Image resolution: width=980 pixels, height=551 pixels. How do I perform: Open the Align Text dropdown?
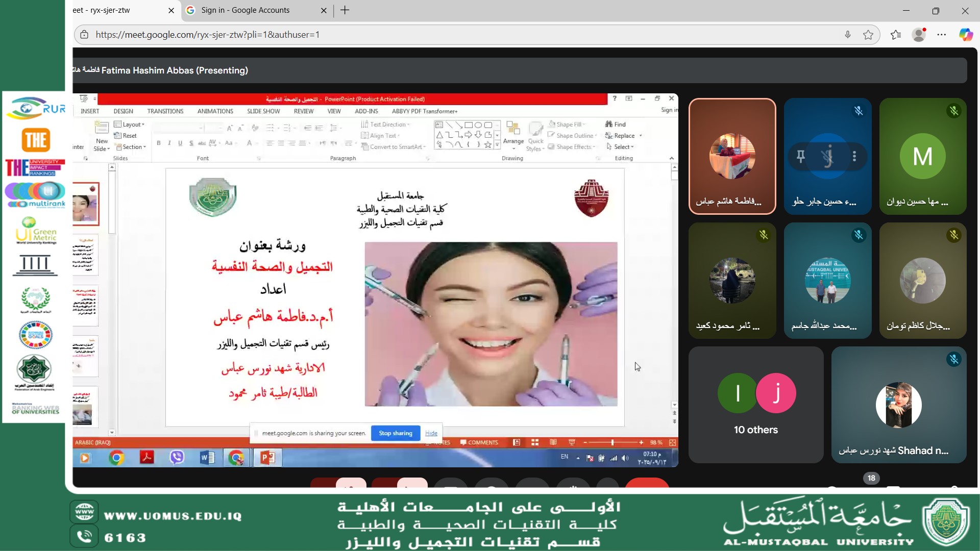380,136
